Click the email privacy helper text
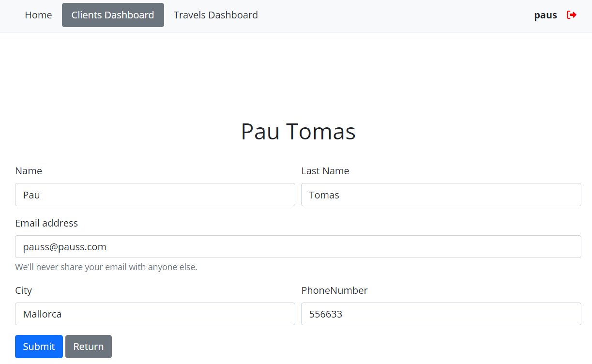The height and width of the screenshot is (364, 592). click(x=106, y=267)
